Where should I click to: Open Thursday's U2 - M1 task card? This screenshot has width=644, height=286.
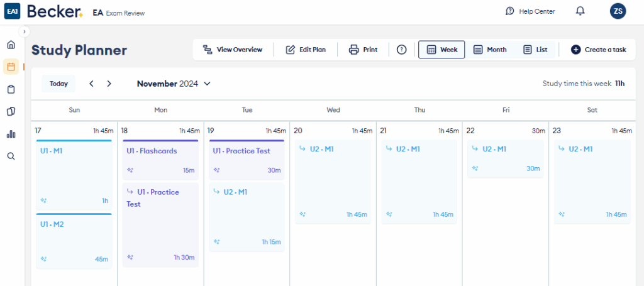click(x=419, y=182)
